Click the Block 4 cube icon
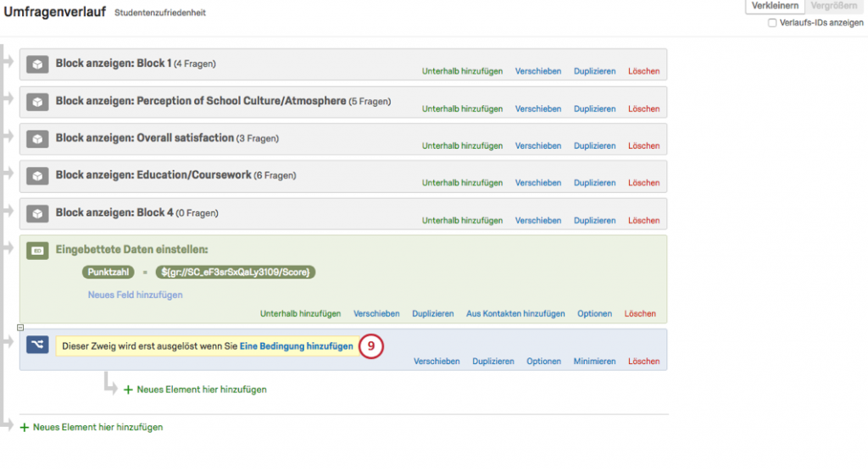 [37, 213]
